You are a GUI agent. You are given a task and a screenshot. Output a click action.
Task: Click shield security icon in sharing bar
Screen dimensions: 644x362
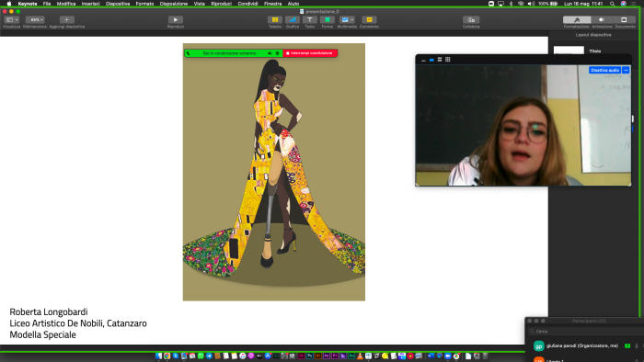tap(278, 53)
